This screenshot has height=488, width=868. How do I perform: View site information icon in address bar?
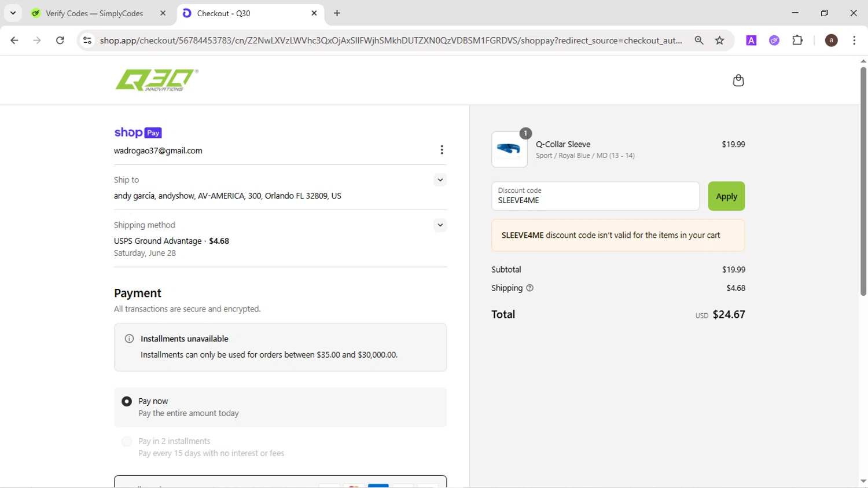pos(87,41)
